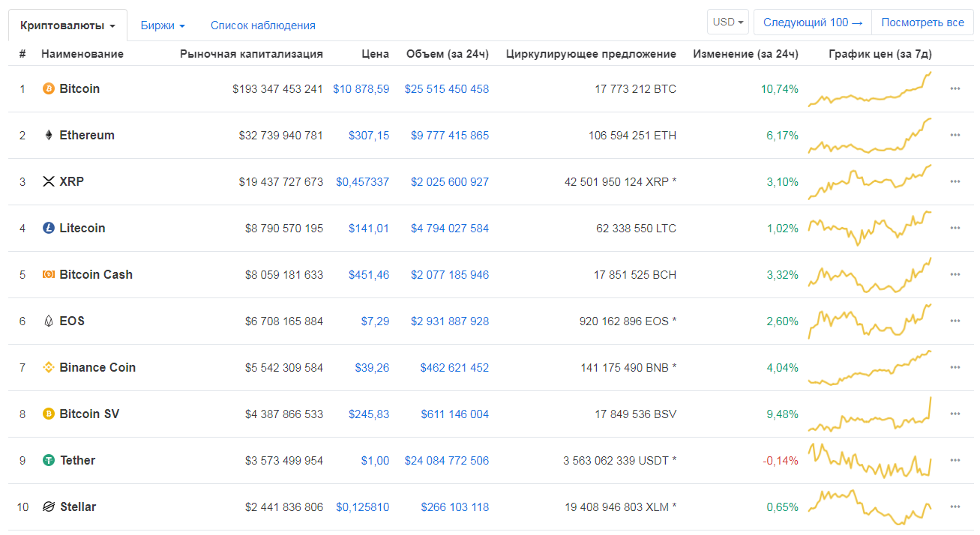Image resolution: width=980 pixels, height=535 pixels.
Task: Open the more options menu for EOS
Action: pos(955,321)
